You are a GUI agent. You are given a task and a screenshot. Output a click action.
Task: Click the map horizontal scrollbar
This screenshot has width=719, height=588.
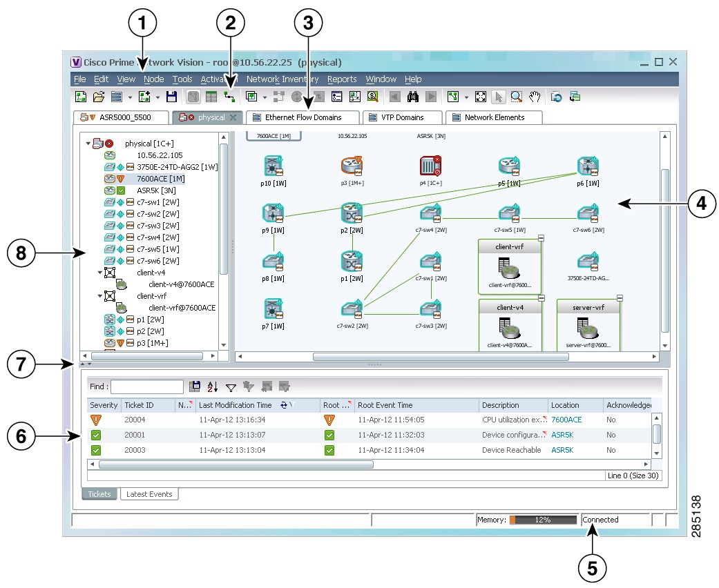[441, 357]
